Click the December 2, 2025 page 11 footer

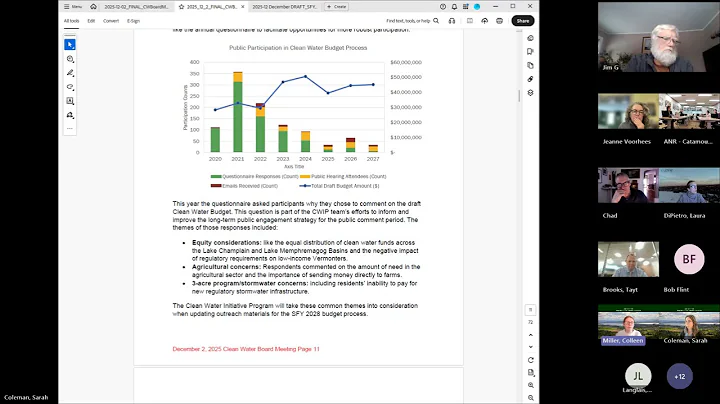(x=246, y=349)
